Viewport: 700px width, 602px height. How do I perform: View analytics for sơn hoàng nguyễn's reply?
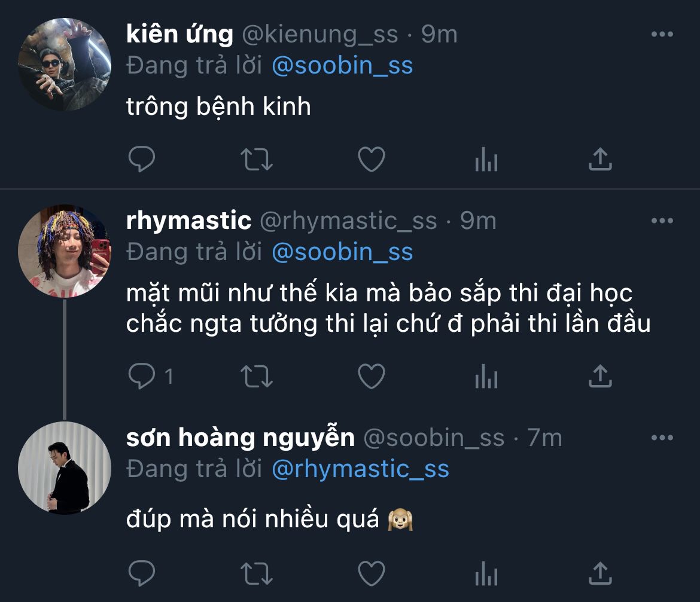point(486,575)
